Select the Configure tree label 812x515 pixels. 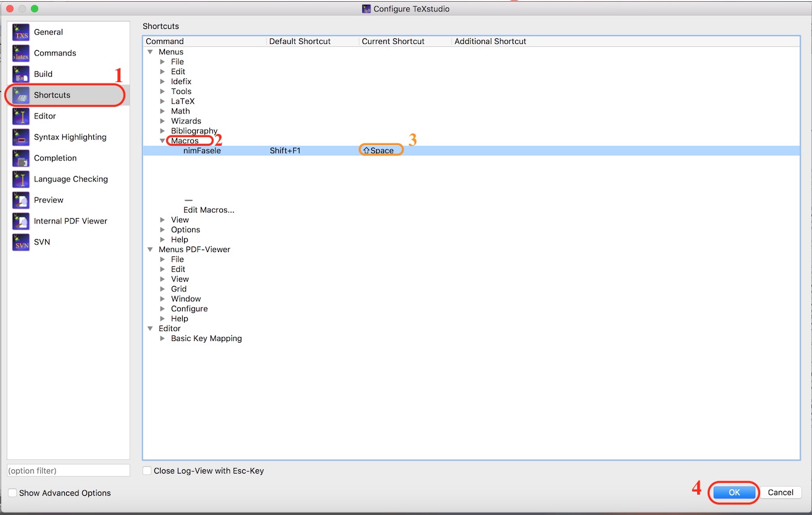point(189,309)
